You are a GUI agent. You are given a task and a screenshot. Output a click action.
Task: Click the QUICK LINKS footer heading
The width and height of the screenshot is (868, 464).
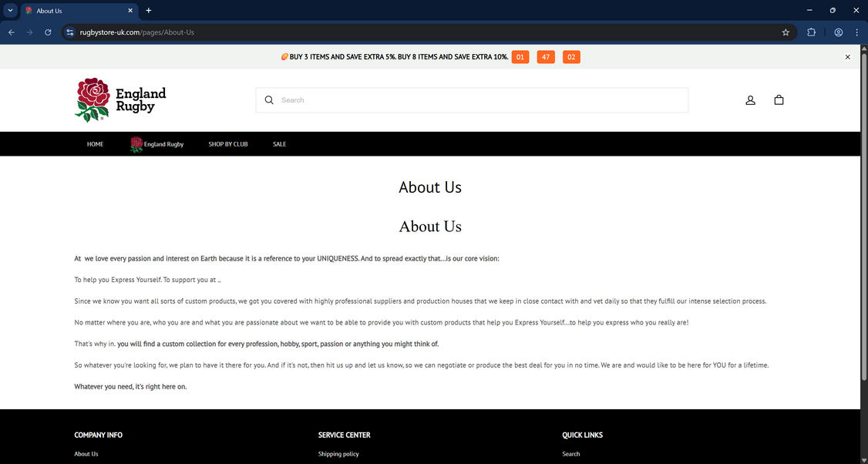coord(582,435)
